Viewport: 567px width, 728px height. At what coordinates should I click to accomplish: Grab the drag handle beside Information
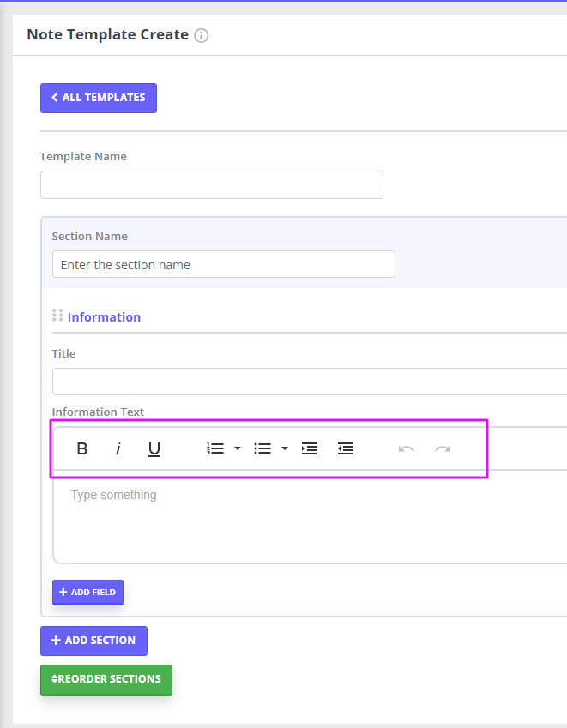click(57, 316)
